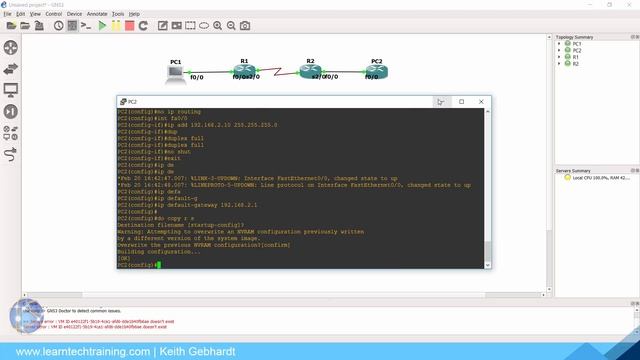Viewport: 640px width, 360px height.
Task: Click the Open project folder icon
Action: 25,26
